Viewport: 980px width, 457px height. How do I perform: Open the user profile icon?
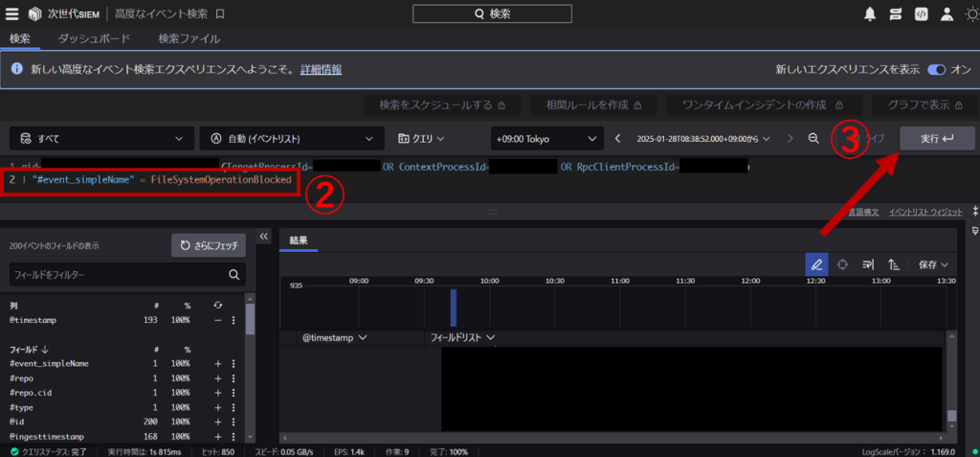pos(947,13)
